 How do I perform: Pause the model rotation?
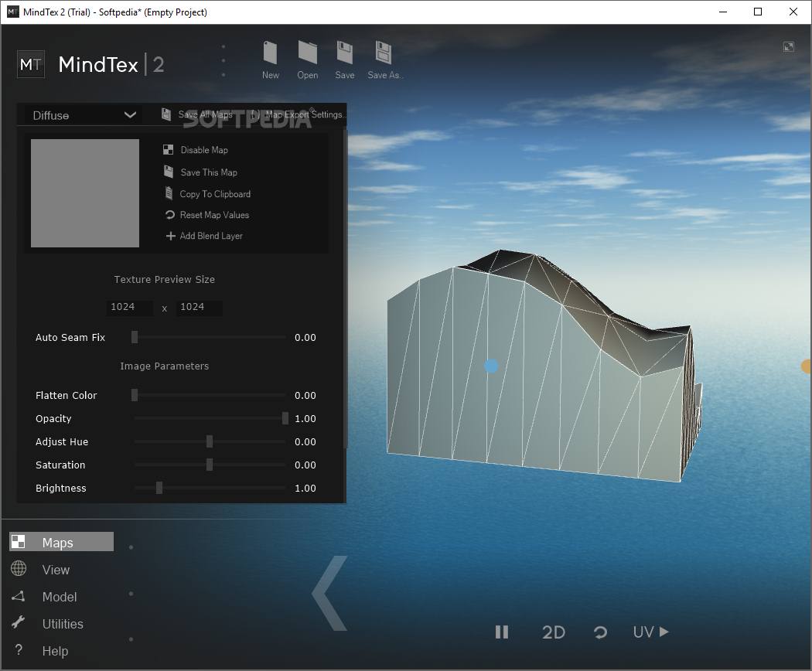pyautogui.click(x=502, y=632)
